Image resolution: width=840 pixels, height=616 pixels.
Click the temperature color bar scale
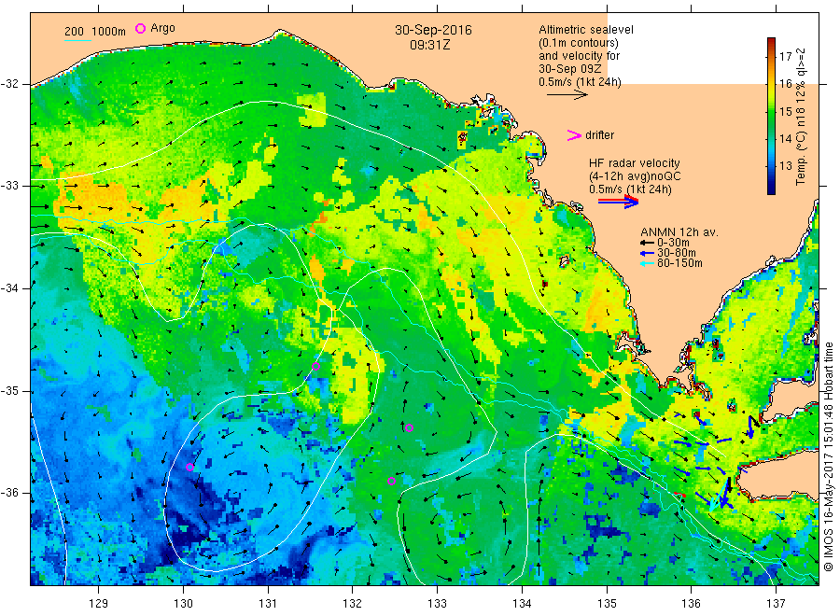771,116
